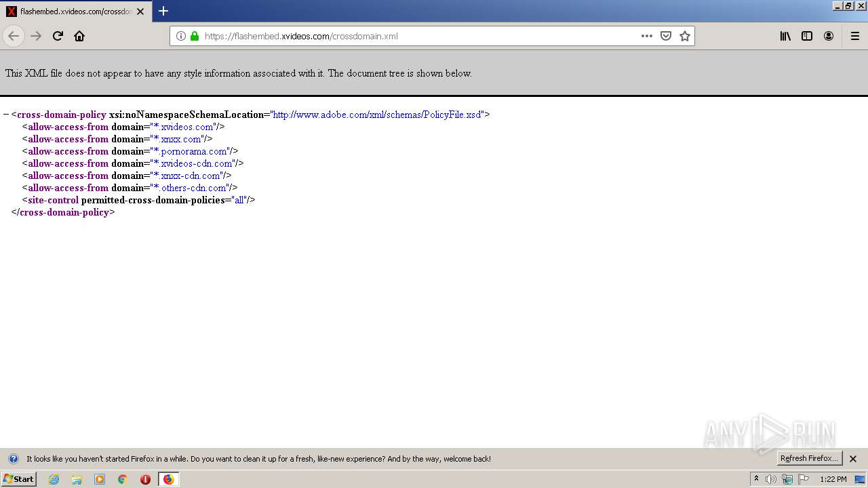Go to the Firefox home page

(79, 36)
